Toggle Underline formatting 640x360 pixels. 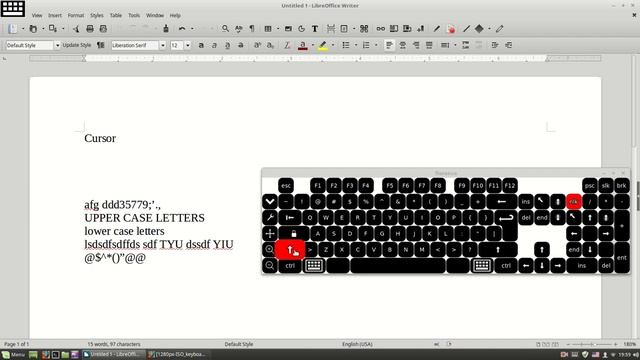click(227, 45)
